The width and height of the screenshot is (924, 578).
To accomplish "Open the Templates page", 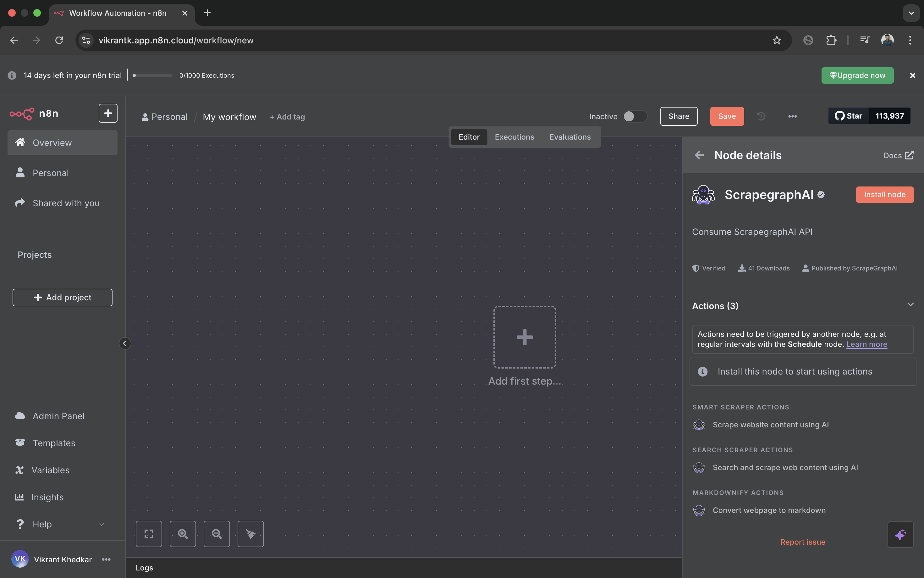I will [x=62, y=443].
